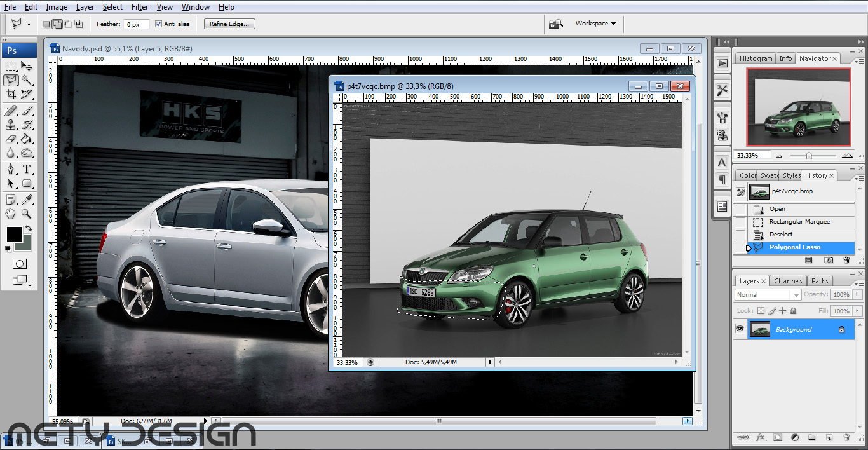Open the tool preset picker arrow
This screenshot has width=868, height=450.
(29, 24)
